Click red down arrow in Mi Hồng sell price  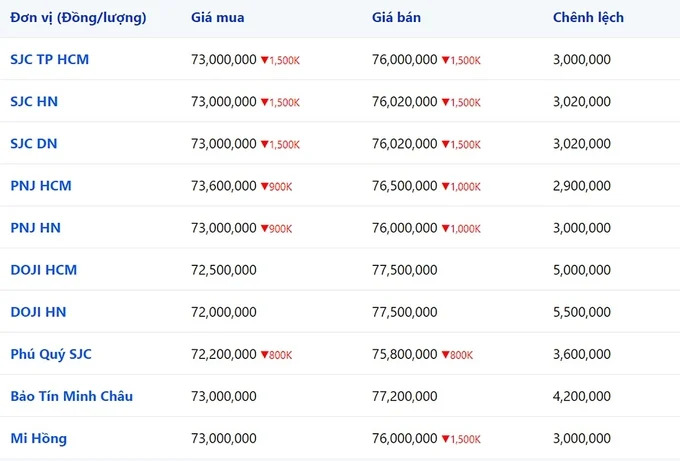point(445,438)
